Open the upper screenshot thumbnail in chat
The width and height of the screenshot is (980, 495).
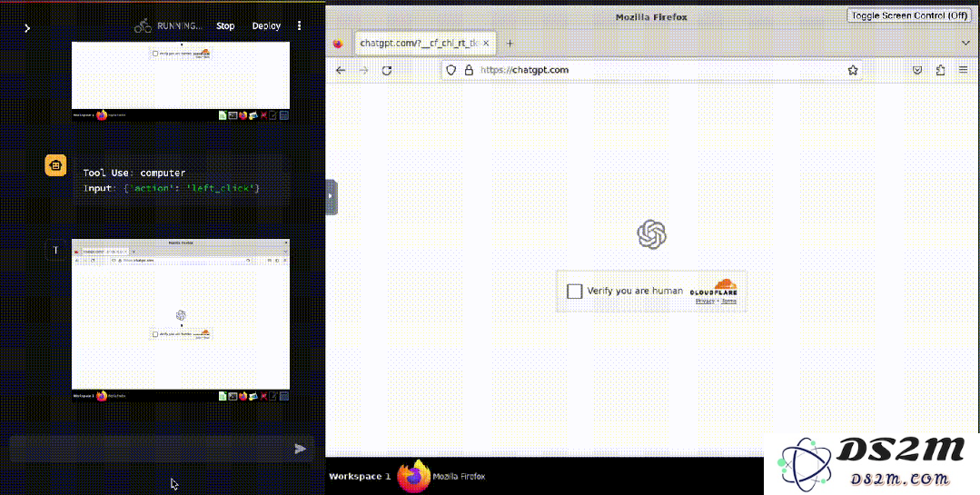(x=181, y=81)
